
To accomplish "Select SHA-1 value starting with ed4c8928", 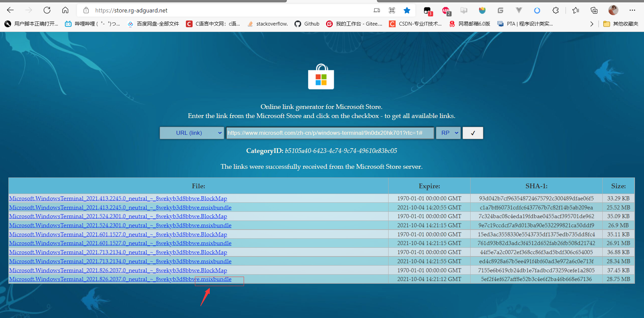I will [536, 261].
